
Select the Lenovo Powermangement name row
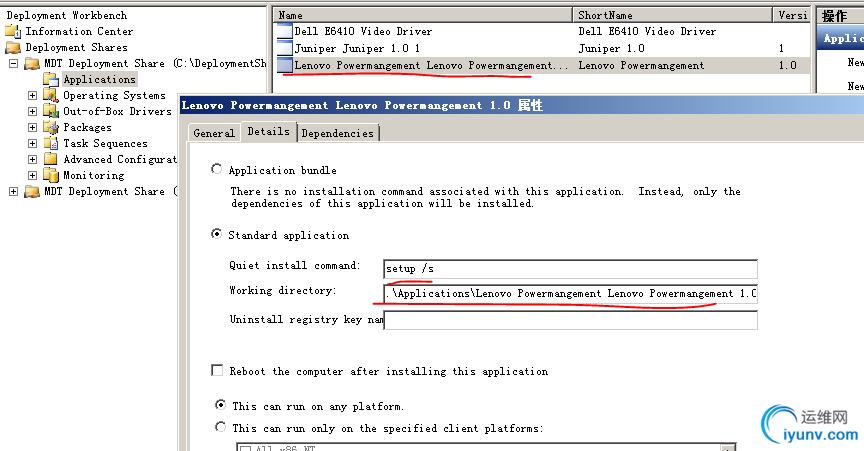click(x=431, y=66)
